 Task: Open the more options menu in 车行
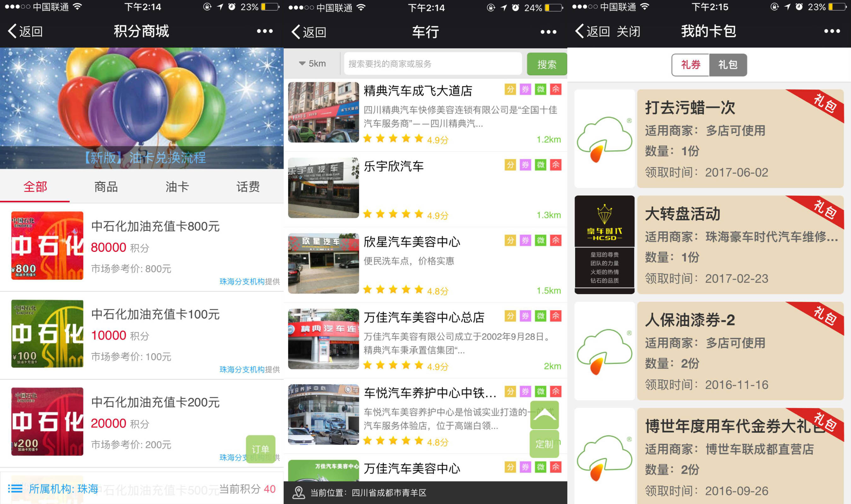(548, 32)
